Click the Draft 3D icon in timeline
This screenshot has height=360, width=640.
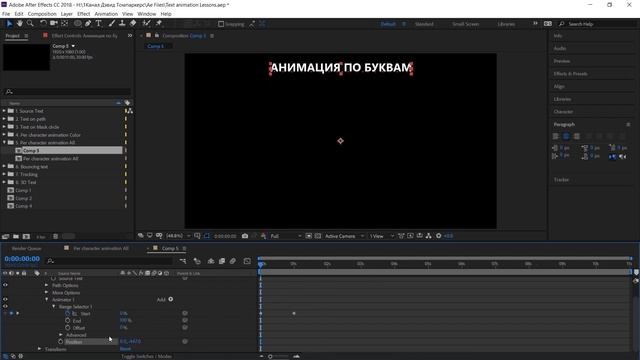[x=197, y=261]
